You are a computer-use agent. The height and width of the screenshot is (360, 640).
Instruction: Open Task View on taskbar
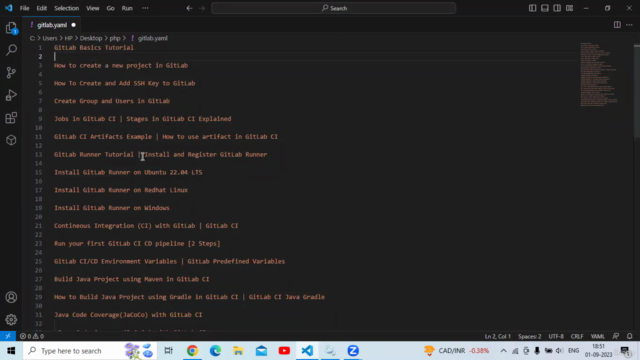coord(169,351)
